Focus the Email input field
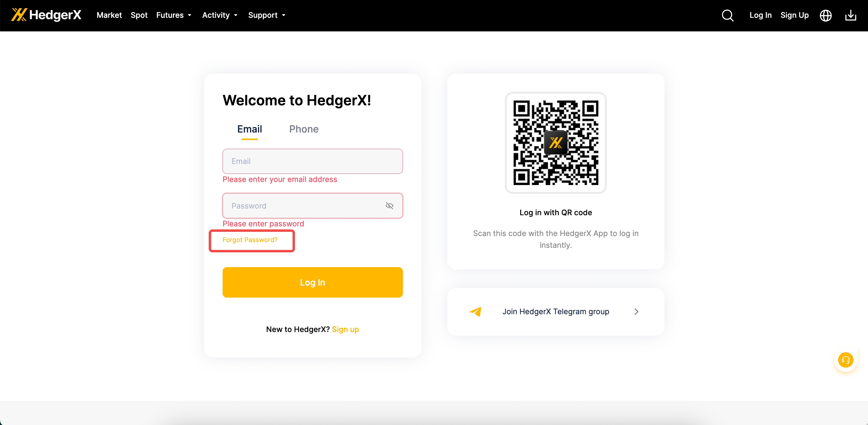Viewport: 868px width, 425px height. tap(312, 161)
